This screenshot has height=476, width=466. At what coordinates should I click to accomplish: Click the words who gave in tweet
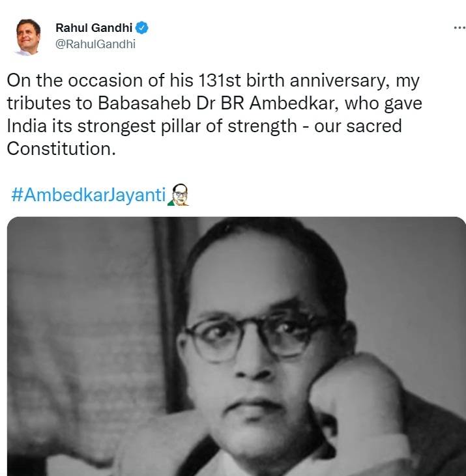383,104
